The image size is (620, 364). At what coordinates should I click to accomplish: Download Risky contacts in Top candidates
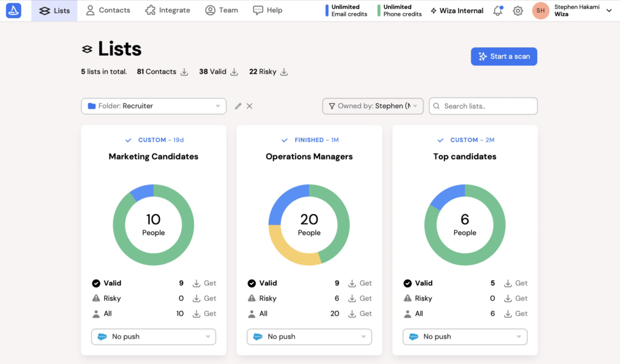click(508, 299)
